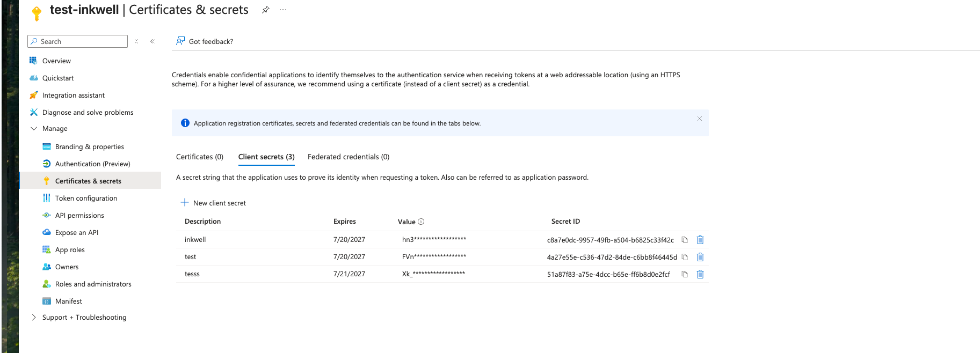Copy the inkwell secret ID

point(685,240)
